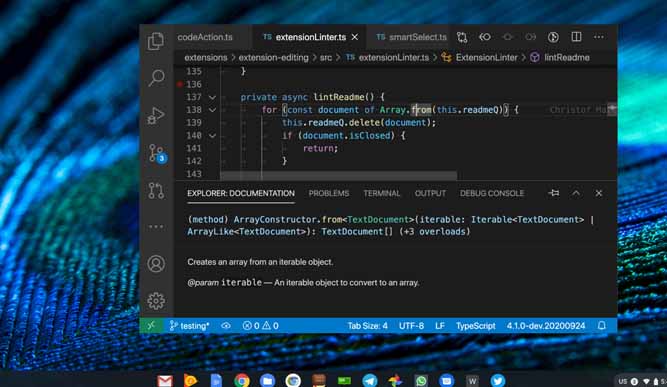Open the Accounts menu icon

156,264
